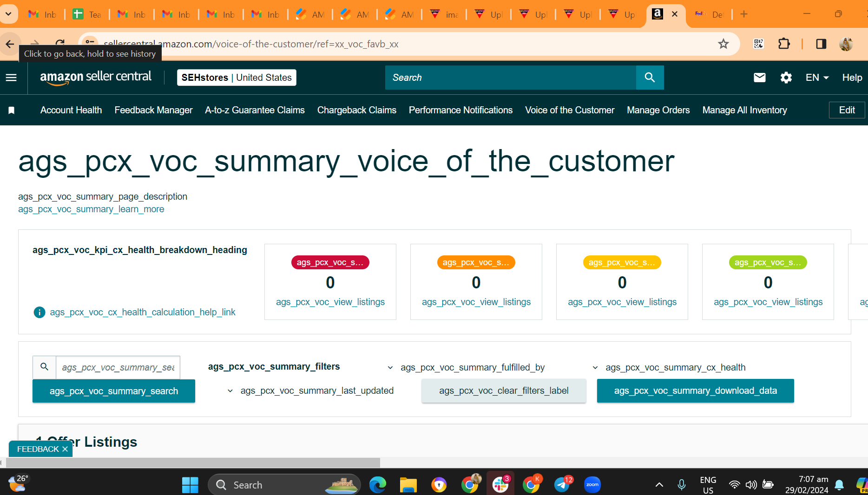Image resolution: width=868 pixels, height=495 pixels.
Task: Open the browser extensions puzzle icon
Action: (784, 44)
